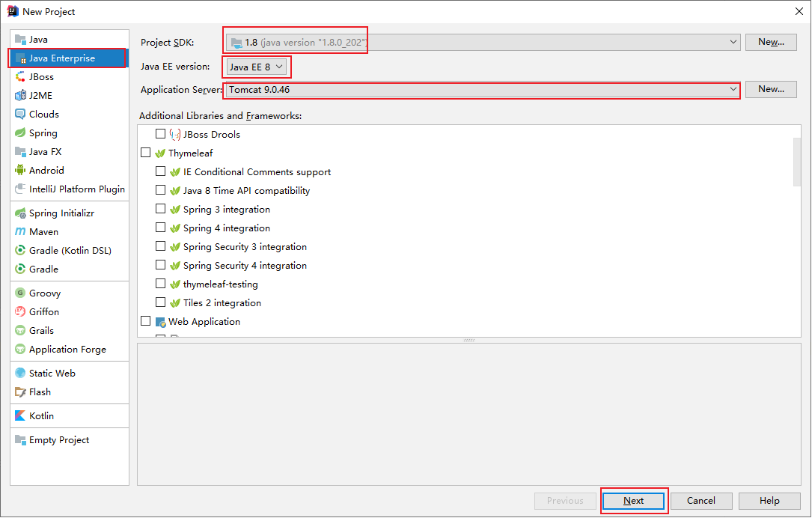Select the Groovy icon
This screenshot has height=518, width=812.
tap(20, 293)
